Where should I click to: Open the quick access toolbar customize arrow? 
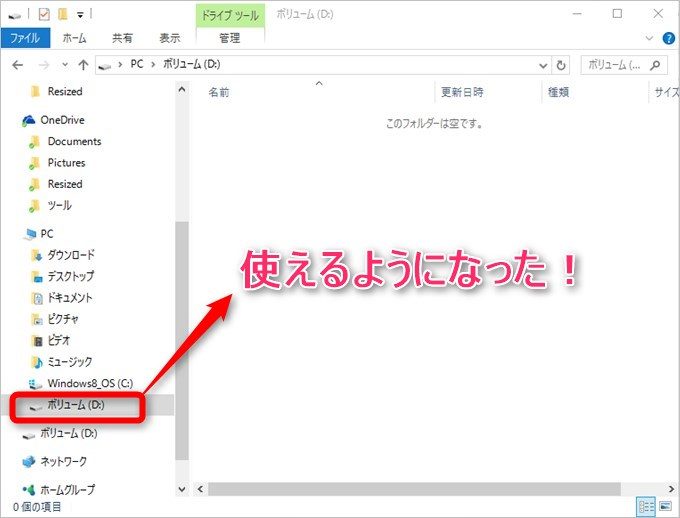point(80,15)
